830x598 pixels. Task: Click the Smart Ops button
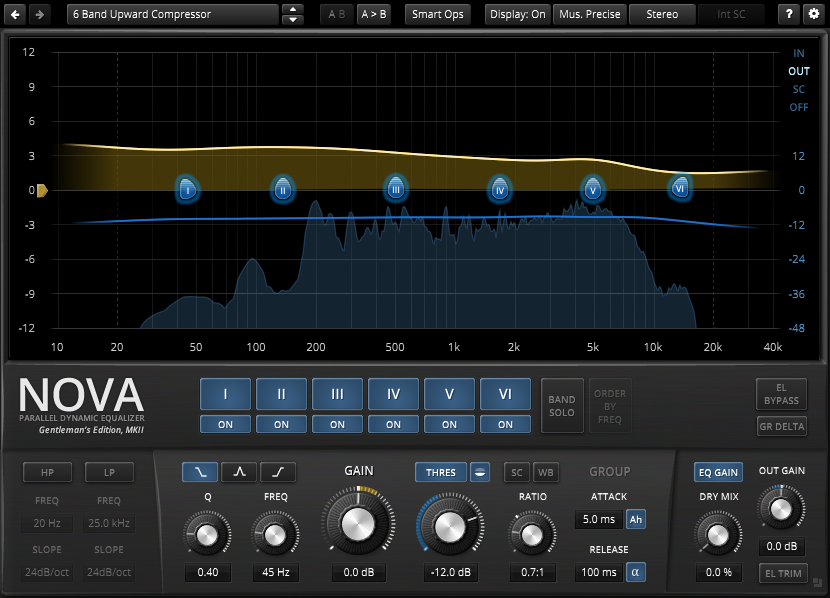point(438,14)
